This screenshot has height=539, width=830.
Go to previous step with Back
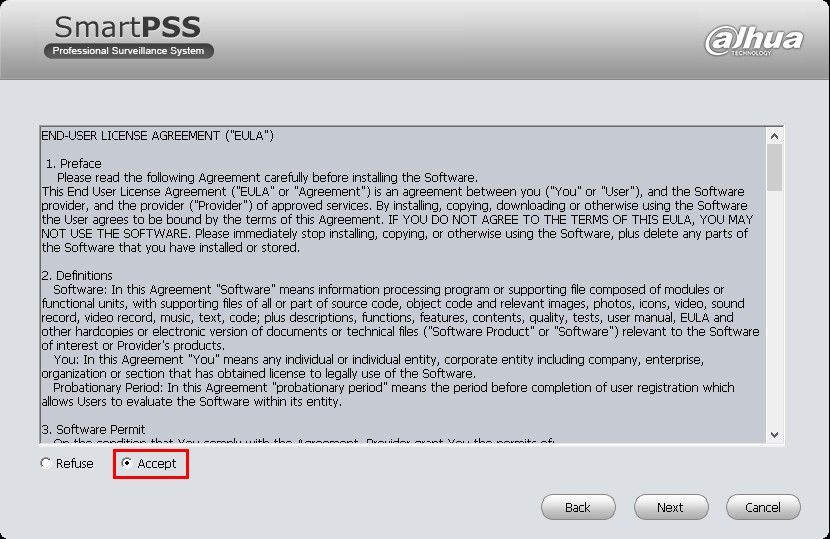578,507
